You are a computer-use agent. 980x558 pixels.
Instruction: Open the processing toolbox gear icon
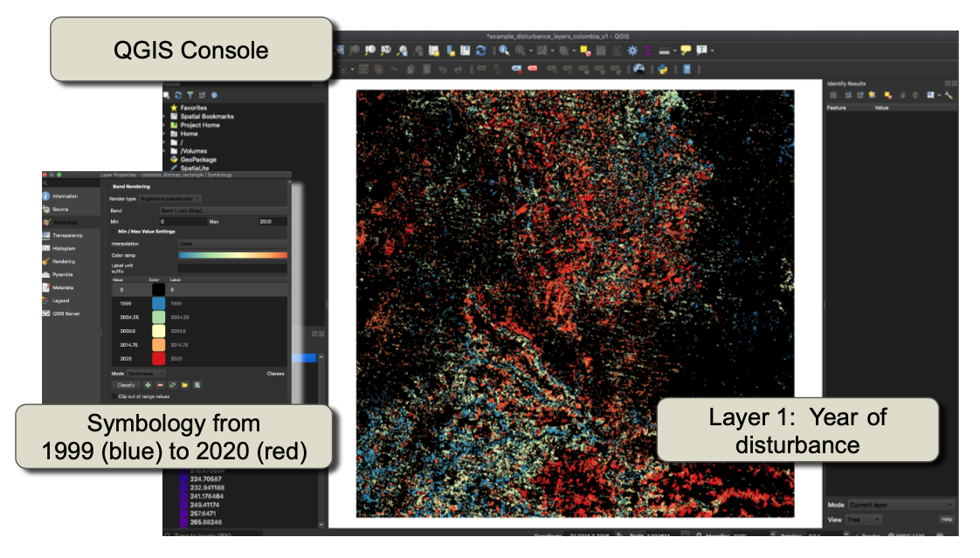(632, 51)
